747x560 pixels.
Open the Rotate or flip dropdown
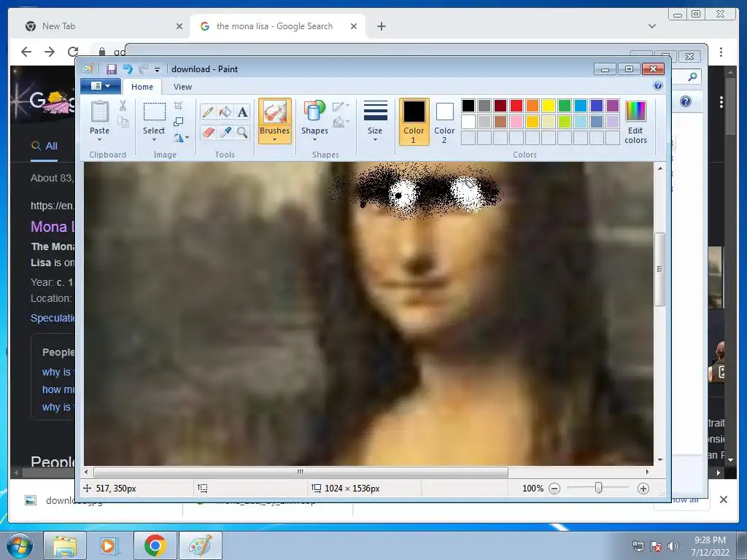[x=181, y=138]
